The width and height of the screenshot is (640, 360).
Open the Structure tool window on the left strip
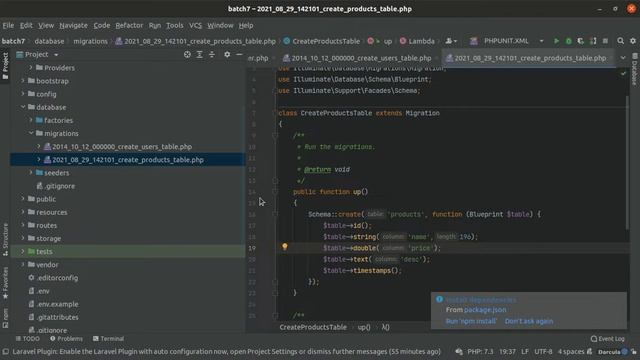coord(5,240)
